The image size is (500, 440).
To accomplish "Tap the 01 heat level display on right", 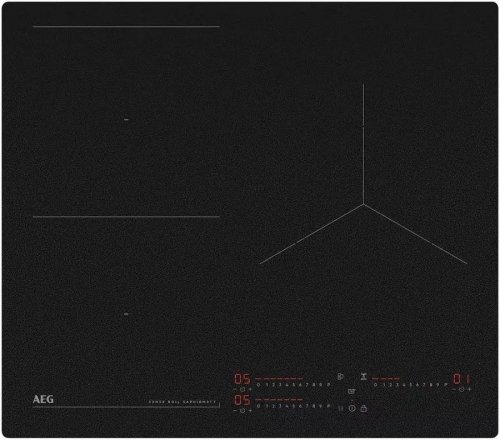I will [462, 379].
